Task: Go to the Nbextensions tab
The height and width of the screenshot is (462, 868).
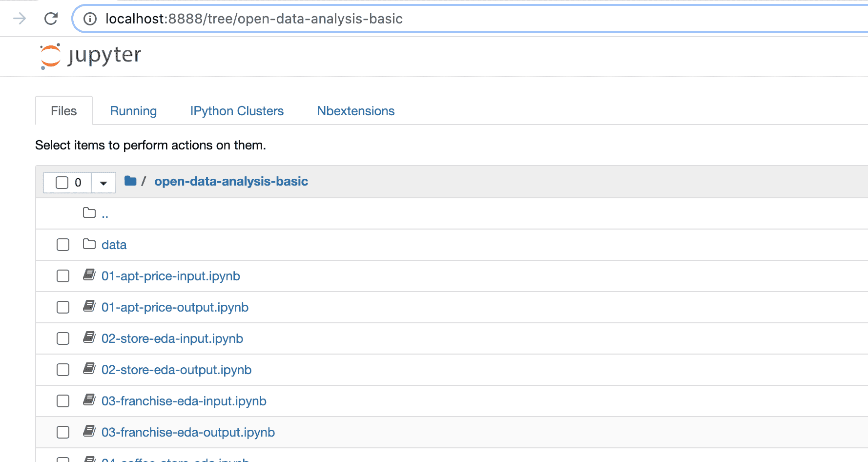Action: click(x=355, y=111)
